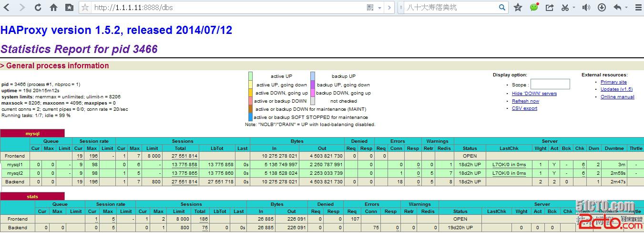Click the share page icon

[x=550, y=7]
